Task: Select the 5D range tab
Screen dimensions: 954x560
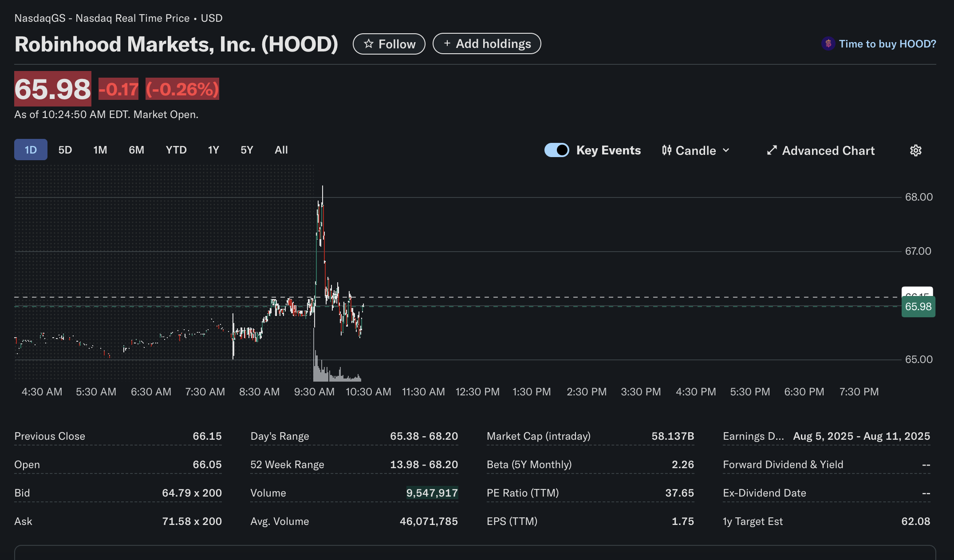Action: click(65, 150)
